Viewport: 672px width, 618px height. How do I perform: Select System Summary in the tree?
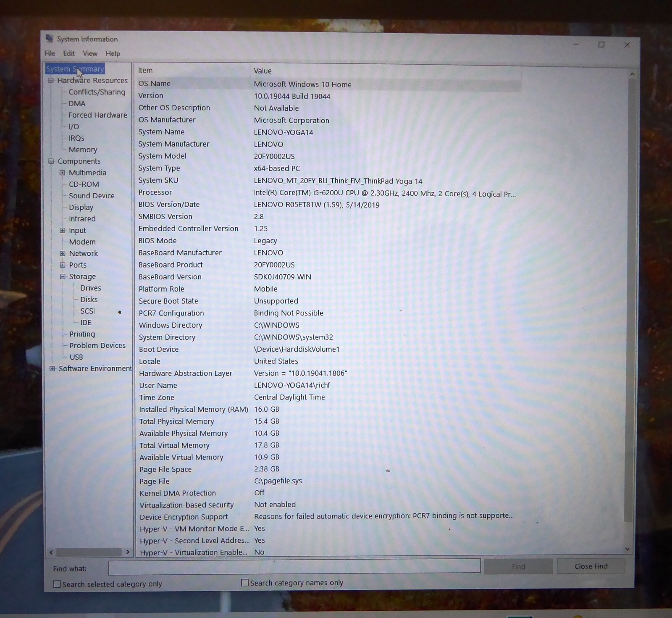[75, 69]
